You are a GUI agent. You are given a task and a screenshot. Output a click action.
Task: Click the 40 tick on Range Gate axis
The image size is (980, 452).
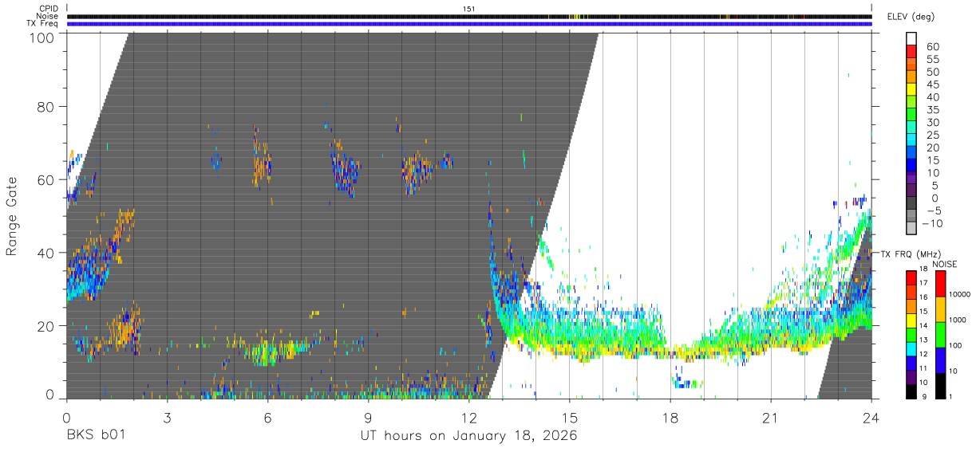point(46,253)
